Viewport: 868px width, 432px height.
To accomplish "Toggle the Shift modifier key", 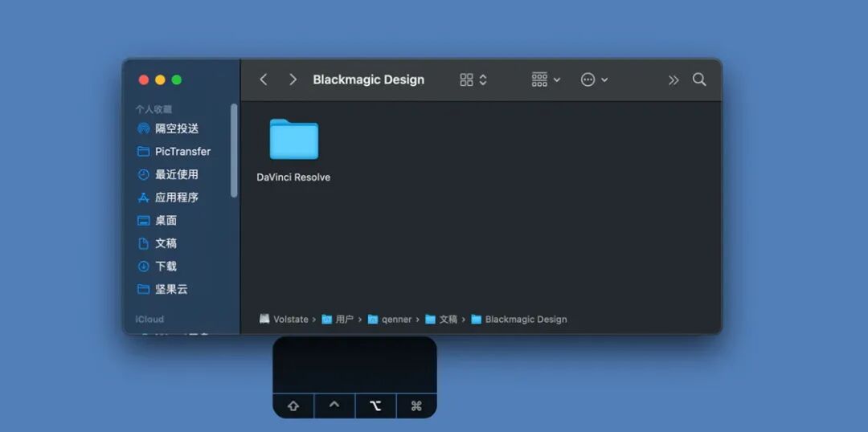I will click(x=293, y=406).
